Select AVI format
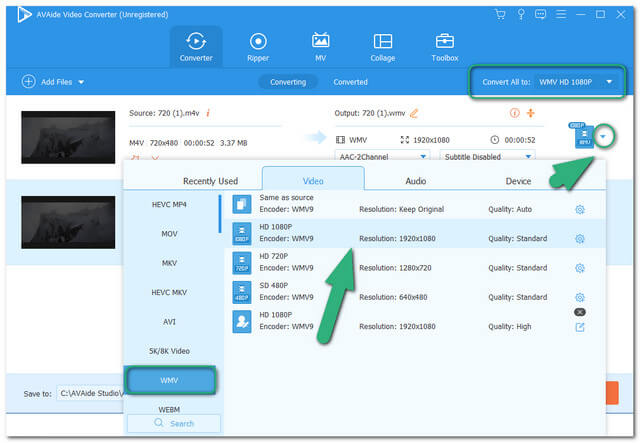 pyautogui.click(x=169, y=322)
